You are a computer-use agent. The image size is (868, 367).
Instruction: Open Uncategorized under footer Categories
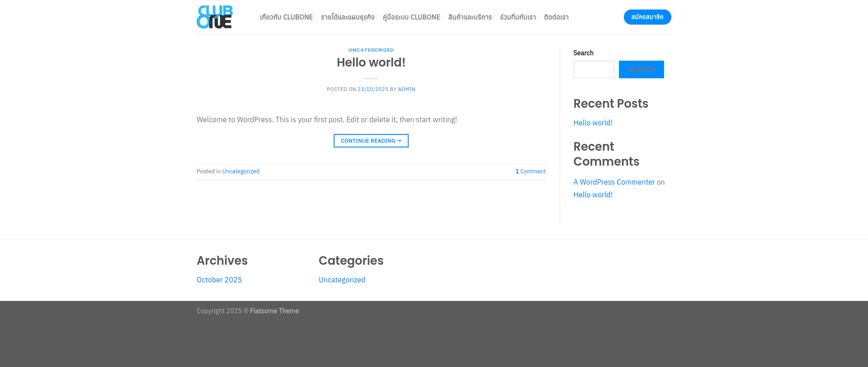coord(342,280)
